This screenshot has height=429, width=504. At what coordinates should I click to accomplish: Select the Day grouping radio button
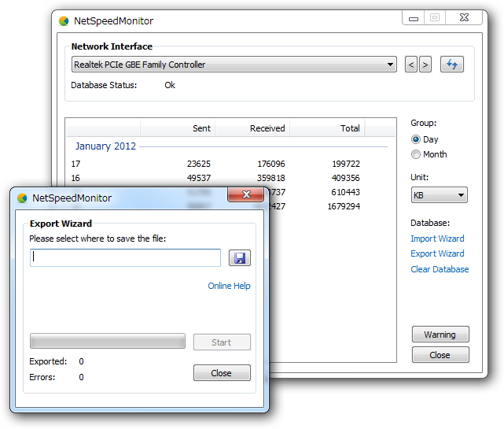(x=416, y=139)
